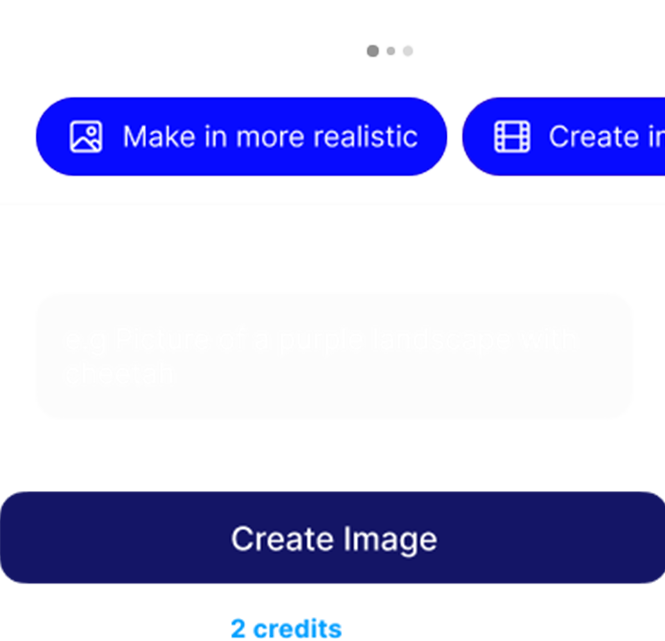The height and width of the screenshot is (641, 665).
Task: Open the "2 credits" link
Action: [x=286, y=628]
